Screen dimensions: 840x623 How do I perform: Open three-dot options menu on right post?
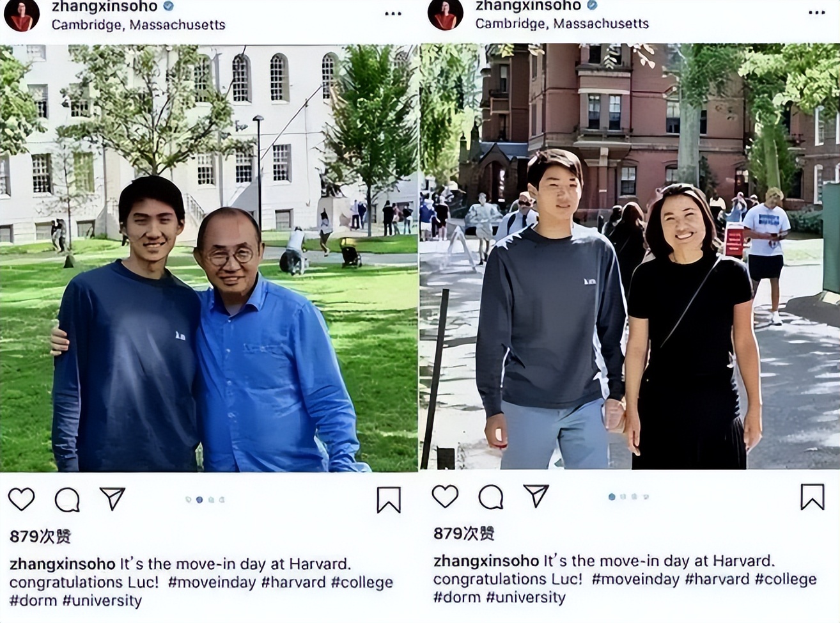coord(817,13)
